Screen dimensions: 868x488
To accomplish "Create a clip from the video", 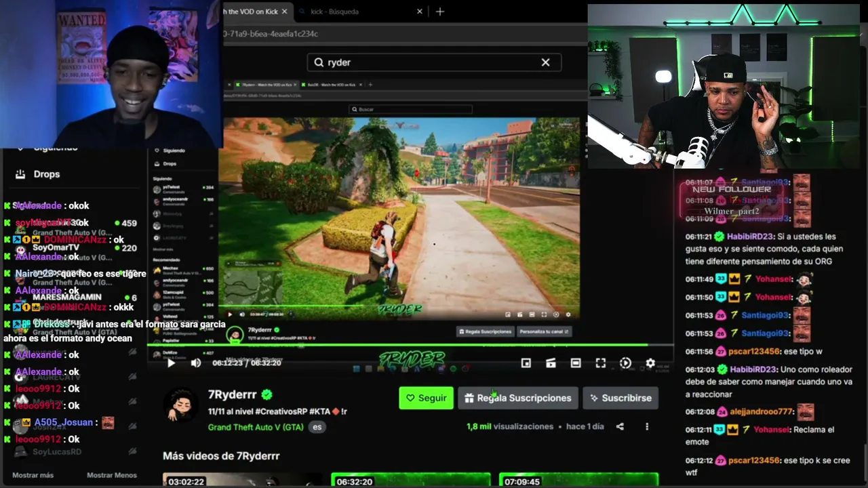I will 551,363.
